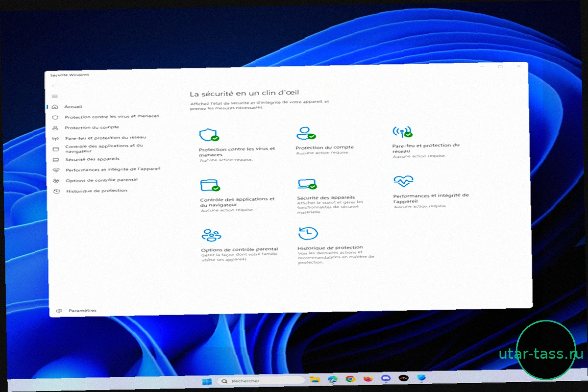Select the Windows Security shield in taskbar
This screenshot has height=392, width=588.
(420, 377)
